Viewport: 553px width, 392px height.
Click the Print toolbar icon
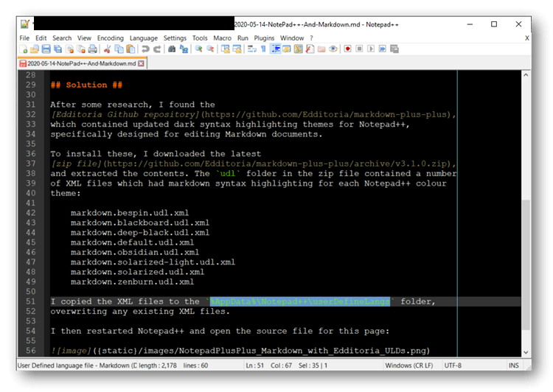(93, 49)
